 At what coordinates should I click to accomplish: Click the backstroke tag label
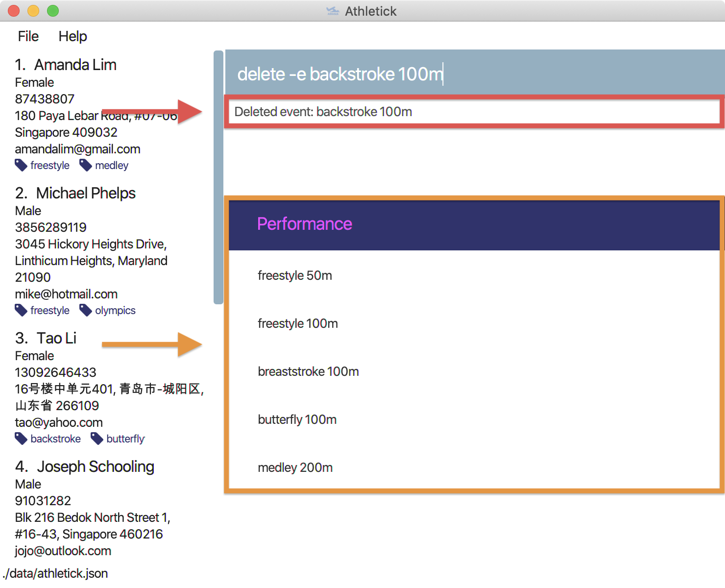[x=55, y=439]
